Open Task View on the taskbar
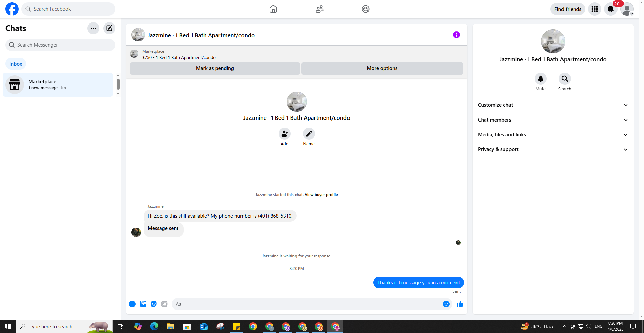 (x=121, y=326)
